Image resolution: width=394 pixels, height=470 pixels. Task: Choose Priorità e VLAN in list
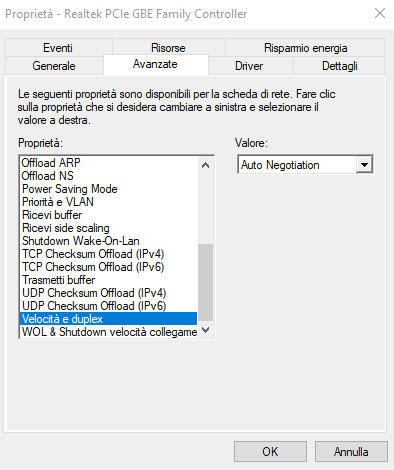pos(109,202)
